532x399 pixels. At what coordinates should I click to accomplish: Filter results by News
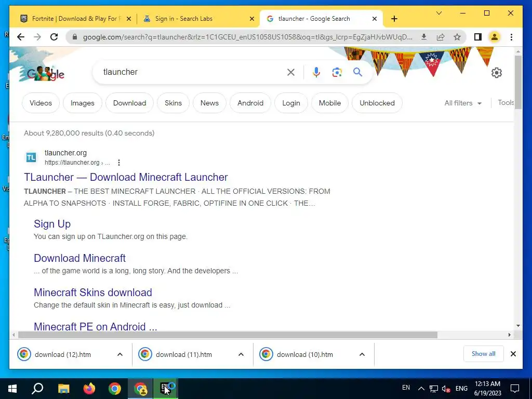(x=209, y=103)
